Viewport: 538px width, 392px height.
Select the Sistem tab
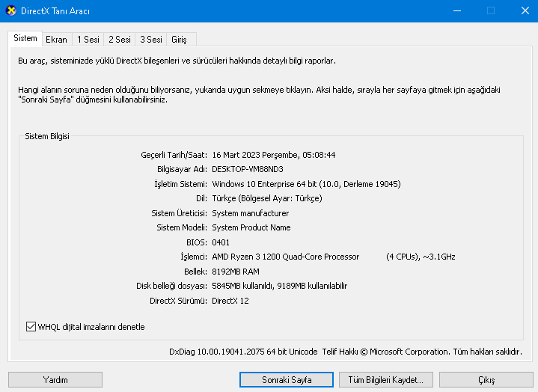25,38
